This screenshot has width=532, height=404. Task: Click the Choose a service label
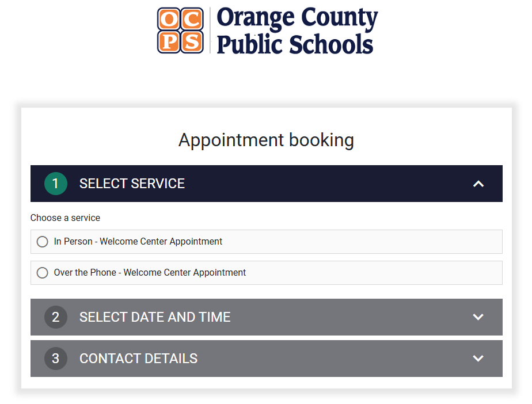pos(65,218)
